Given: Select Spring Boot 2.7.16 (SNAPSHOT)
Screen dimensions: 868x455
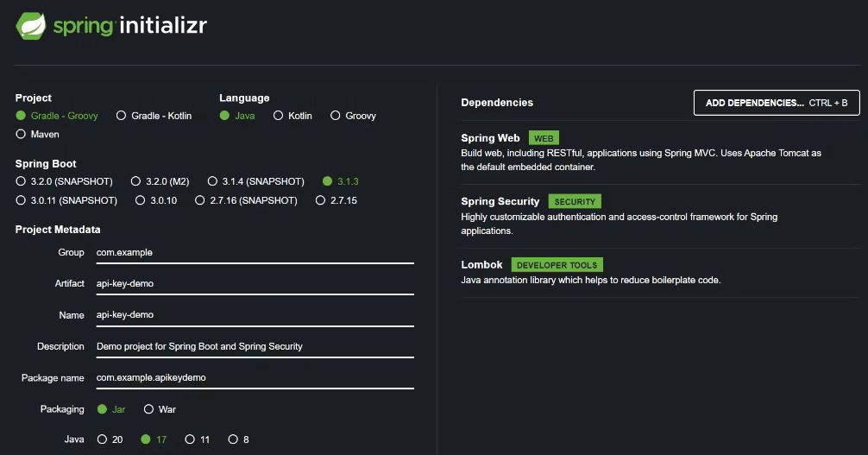Looking at the screenshot, I should 247,200.
